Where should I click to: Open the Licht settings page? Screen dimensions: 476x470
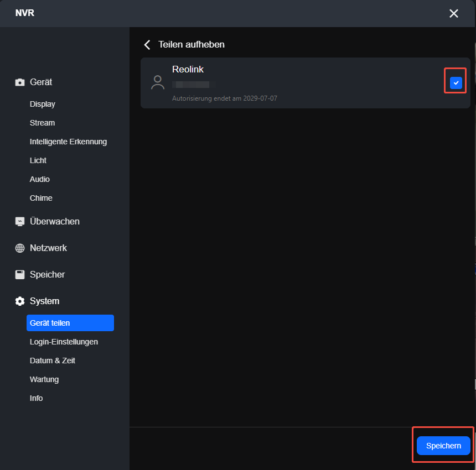[x=38, y=160]
